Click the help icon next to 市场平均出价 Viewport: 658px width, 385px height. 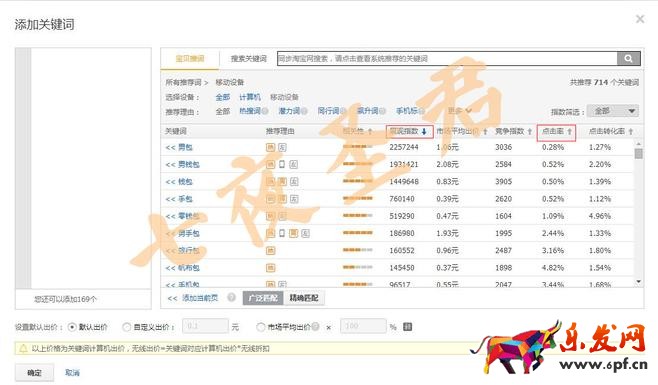(x=316, y=326)
